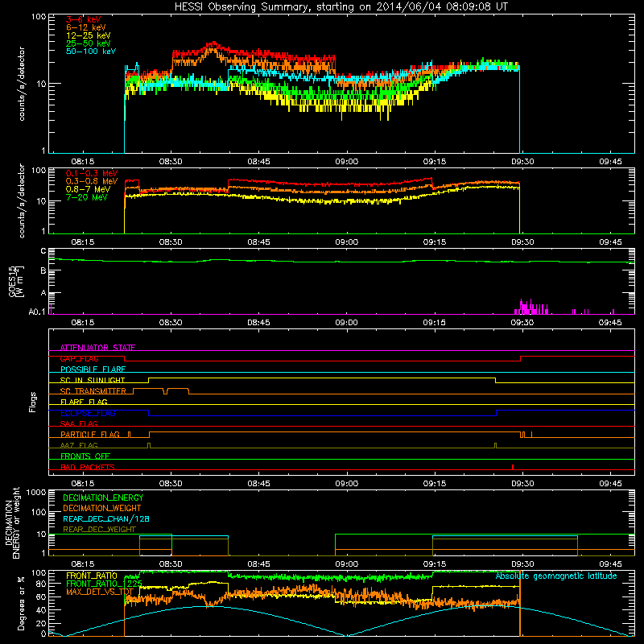Select the FLARE_FLAG label
This screenshot has height=644, width=644.
(x=84, y=402)
